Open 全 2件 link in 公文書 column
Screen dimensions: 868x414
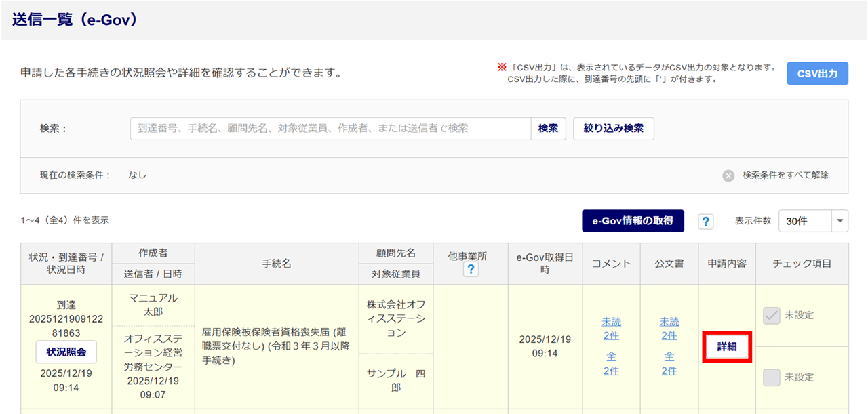point(669,363)
